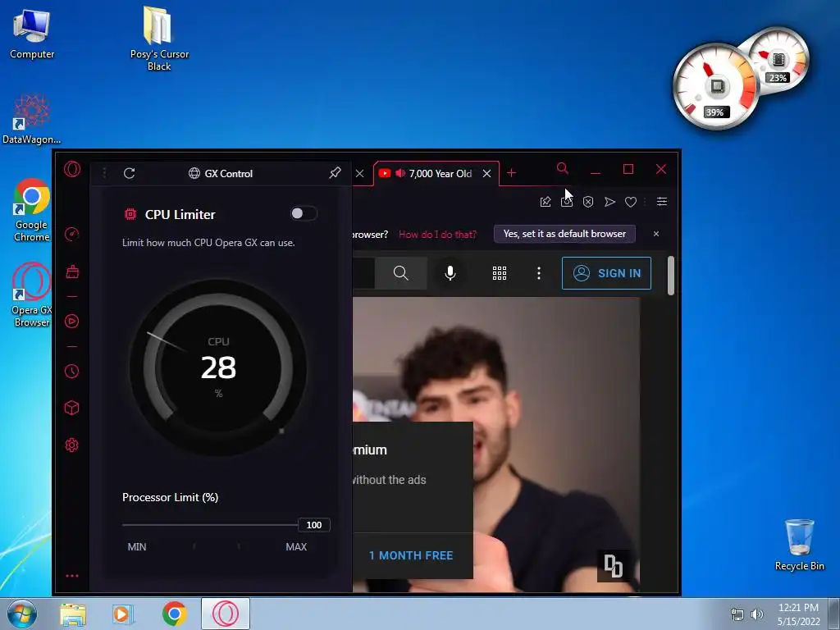Screen dimensions: 840x630
Task: Open the Player sidebar icon
Action: [72, 322]
